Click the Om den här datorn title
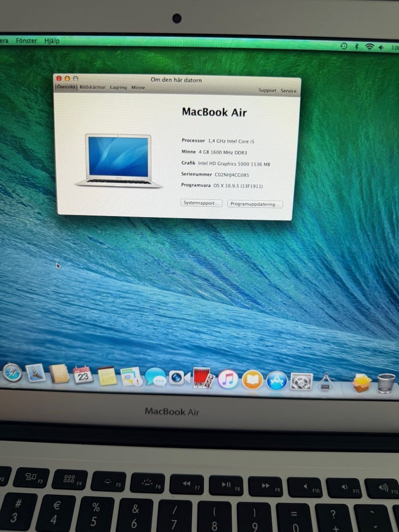This screenshot has height=532, width=399. click(176, 80)
